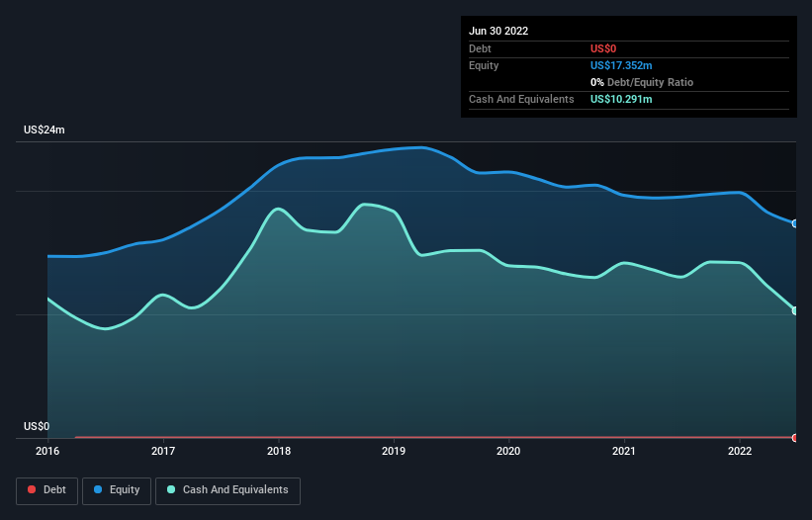The image size is (812, 520).
Task: Click the 2017 x-axis label
Action: 163,451
